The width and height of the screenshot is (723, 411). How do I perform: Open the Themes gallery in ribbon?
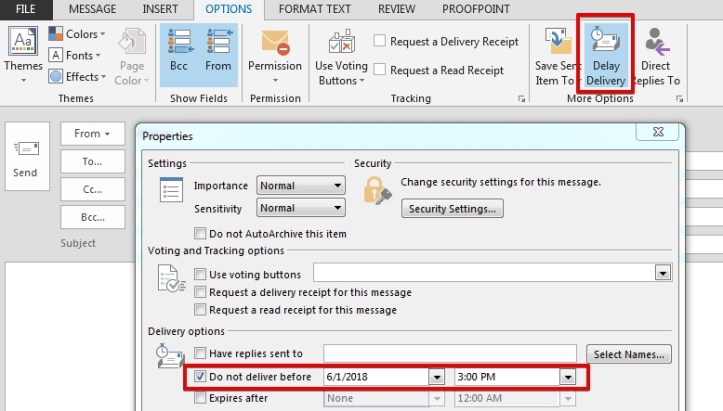(23, 55)
